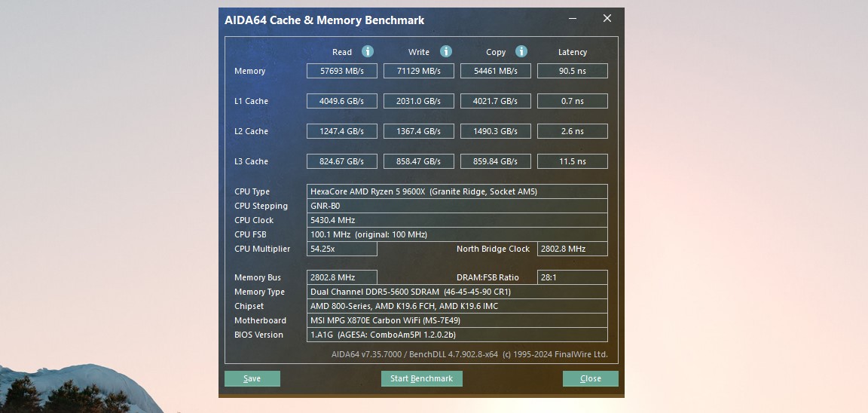Click the CPU Stepping value GNR-B0
Image resolution: width=868 pixels, height=413 pixels.
coord(457,206)
